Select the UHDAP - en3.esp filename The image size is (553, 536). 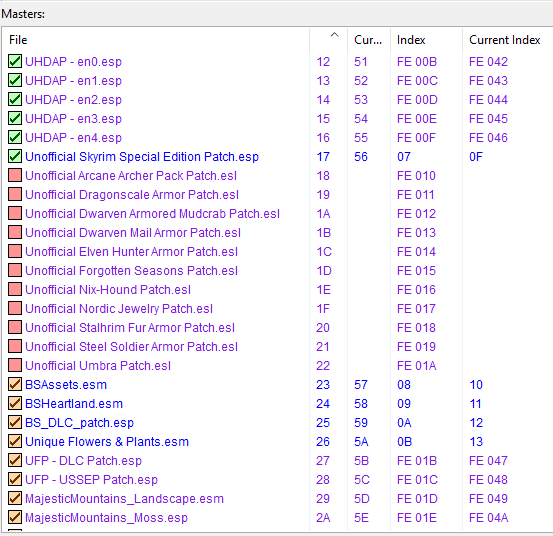73,119
